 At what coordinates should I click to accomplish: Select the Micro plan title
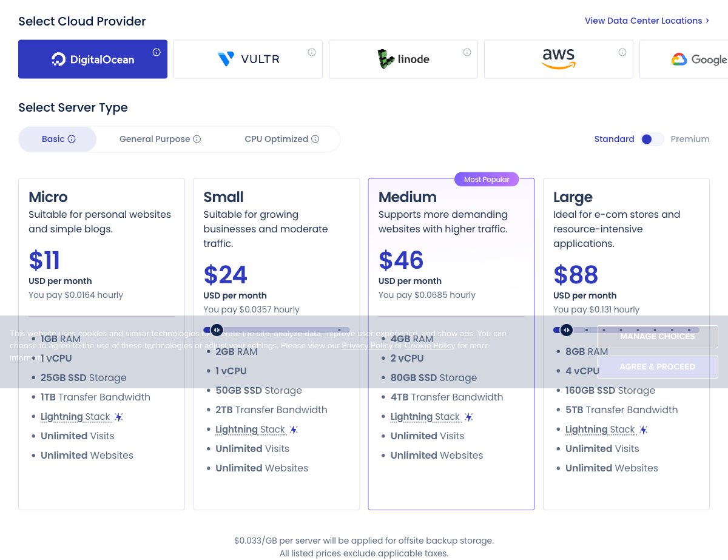[48, 197]
